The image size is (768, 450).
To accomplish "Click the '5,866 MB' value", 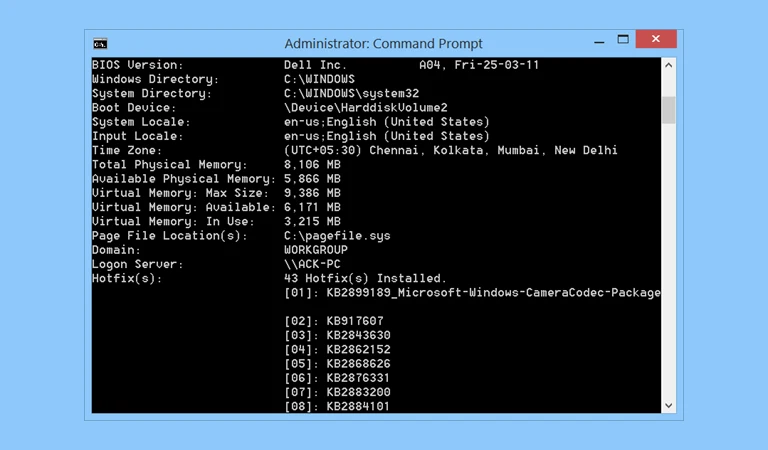I will (312, 179).
